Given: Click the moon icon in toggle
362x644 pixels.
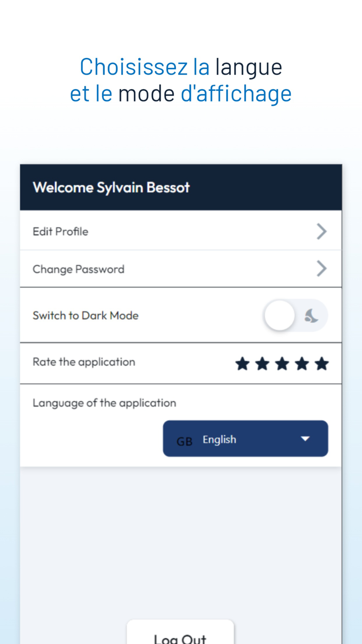Looking at the screenshot, I should (311, 316).
